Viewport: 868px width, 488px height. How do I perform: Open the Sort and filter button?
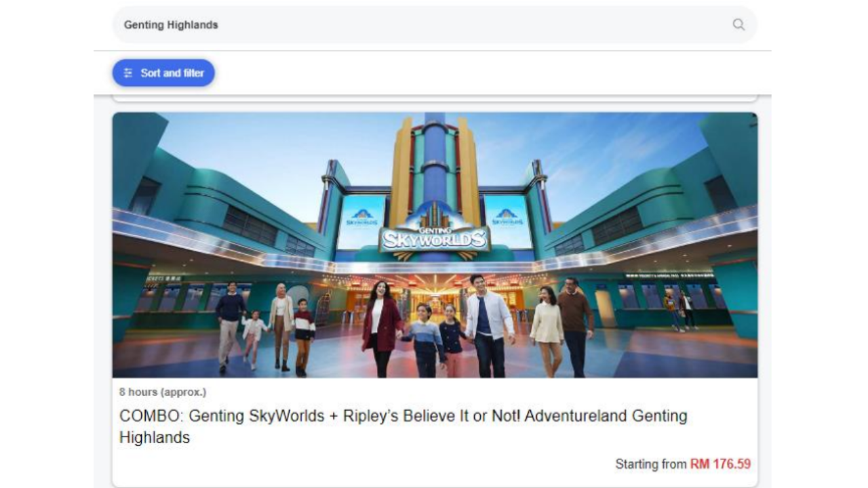(163, 73)
